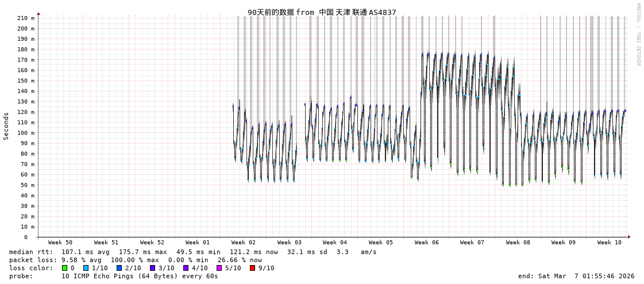This screenshot has width=644, height=284.
Task: Click the arrow at the x-axis right end
Action: pos(629,237)
